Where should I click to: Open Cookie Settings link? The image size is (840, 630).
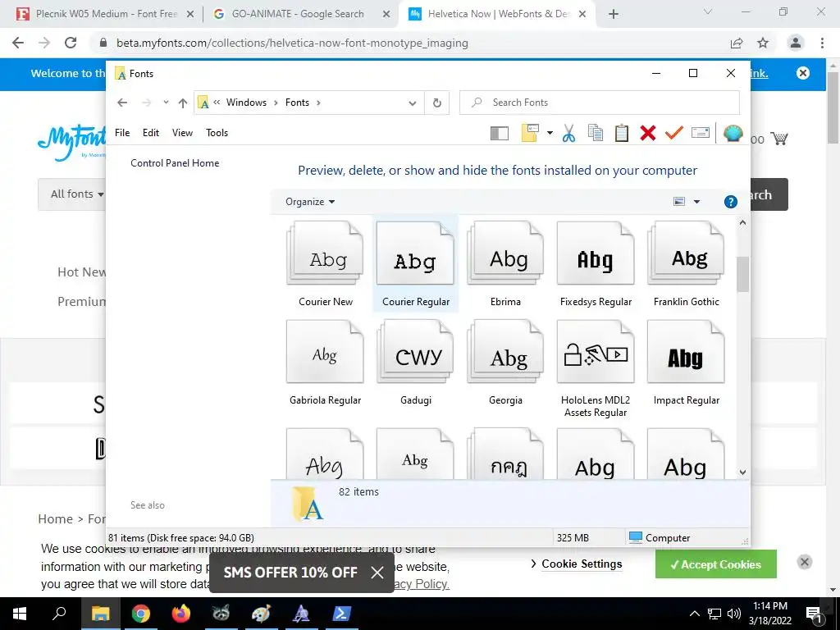[x=582, y=564]
